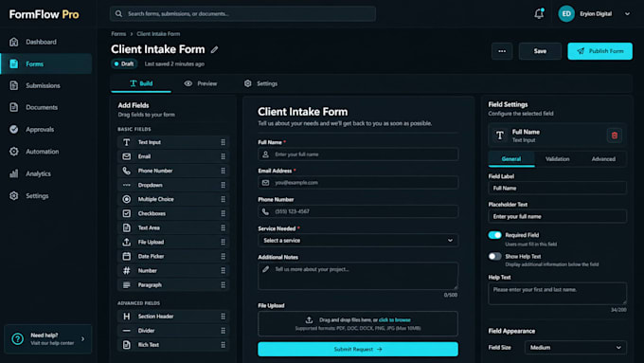This screenshot has height=363, width=644.
Task: Click the drag handle on Divider row
Action: [x=223, y=331]
